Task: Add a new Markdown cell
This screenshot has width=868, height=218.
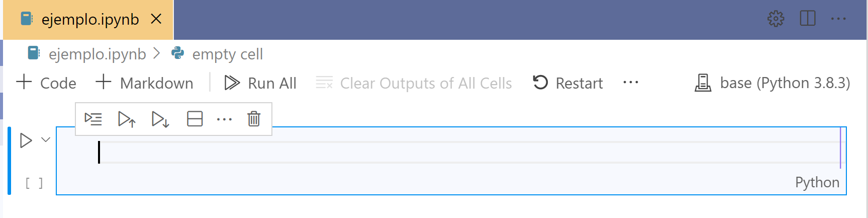Action: pyautogui.click(x=145, y=83)
